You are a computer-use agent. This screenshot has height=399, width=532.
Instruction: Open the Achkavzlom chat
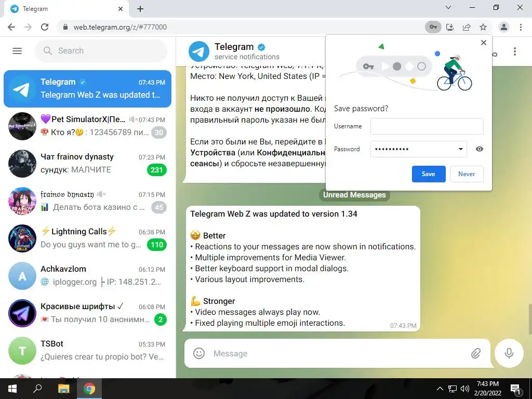pos(87,275)
